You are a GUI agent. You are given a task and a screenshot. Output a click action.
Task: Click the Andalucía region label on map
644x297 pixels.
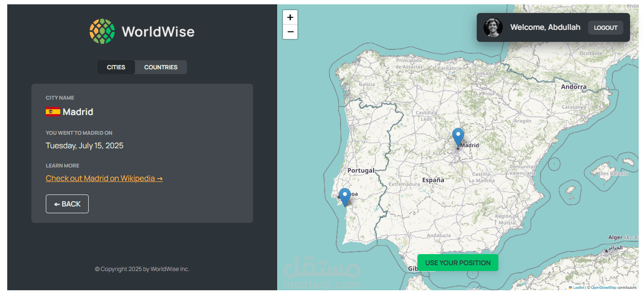[x=439, y=235]
